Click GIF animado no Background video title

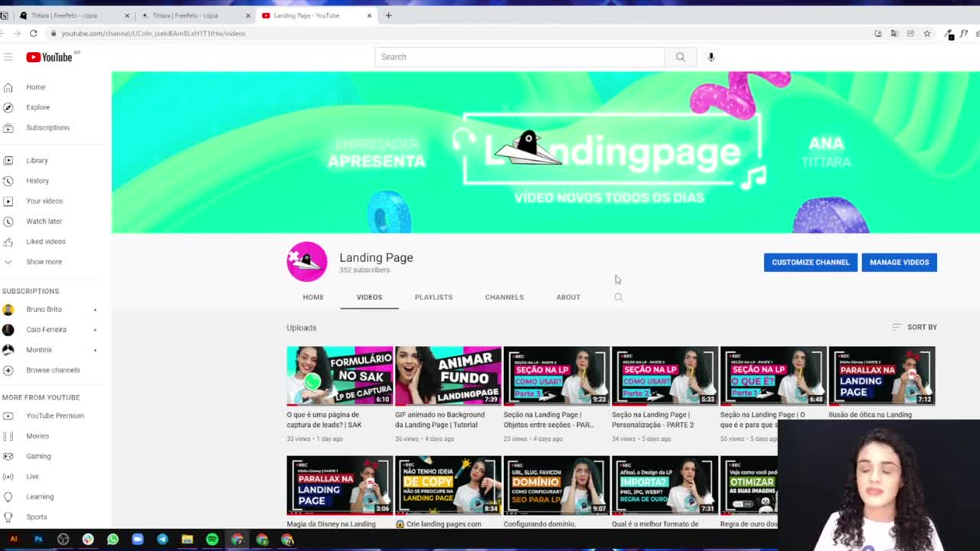[439, 419]
